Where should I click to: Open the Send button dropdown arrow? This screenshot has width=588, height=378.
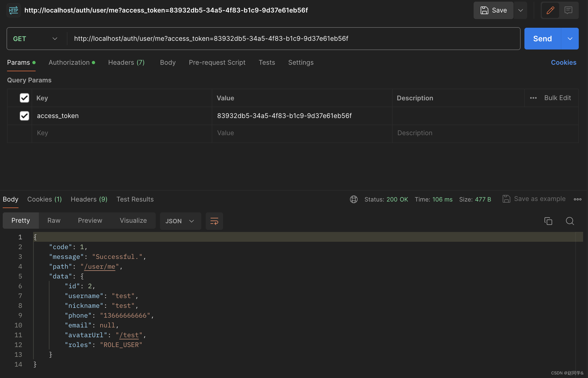(570, 39)
